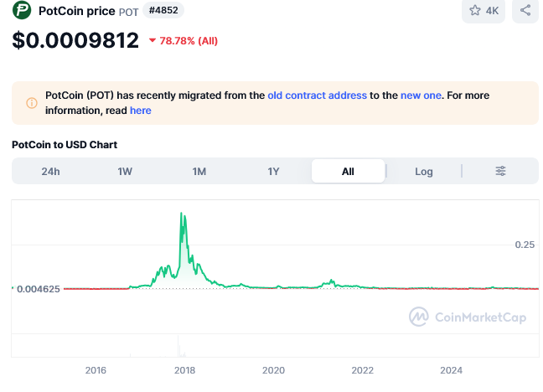Switch chart to 1Y range
This screenshot has height=392, width=543.
273,172
